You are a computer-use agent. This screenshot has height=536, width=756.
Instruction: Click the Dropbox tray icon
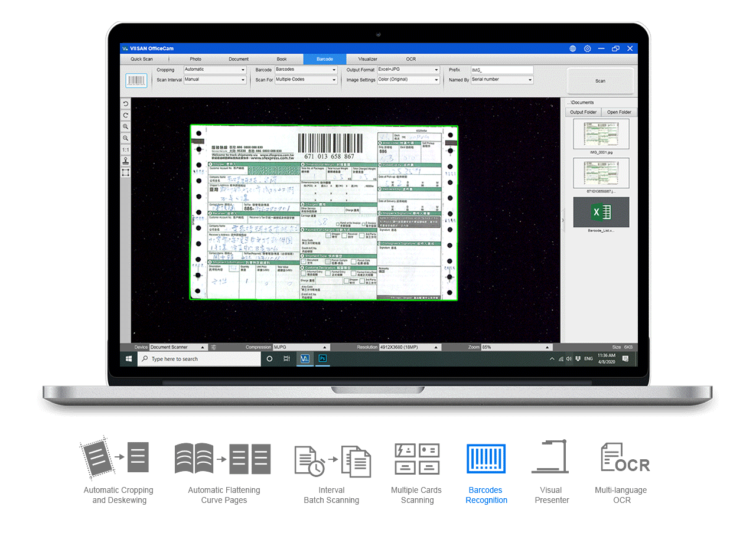coord(578,358)
